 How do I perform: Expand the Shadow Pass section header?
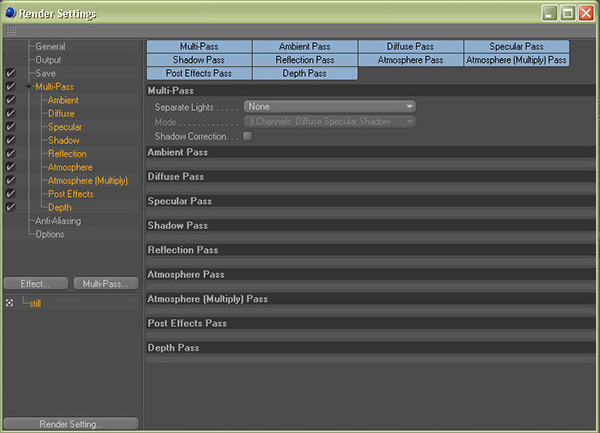[178, 226]
